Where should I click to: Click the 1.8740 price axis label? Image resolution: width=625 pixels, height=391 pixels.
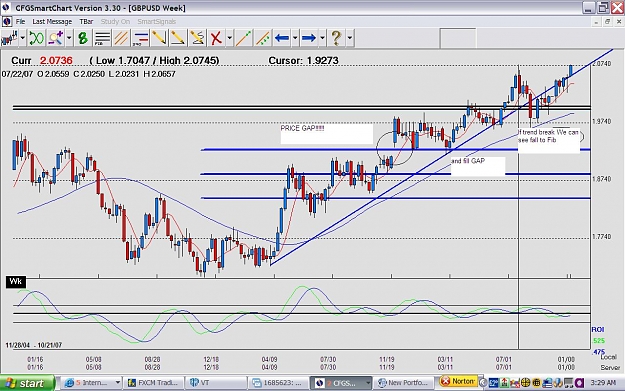(601, 179)
